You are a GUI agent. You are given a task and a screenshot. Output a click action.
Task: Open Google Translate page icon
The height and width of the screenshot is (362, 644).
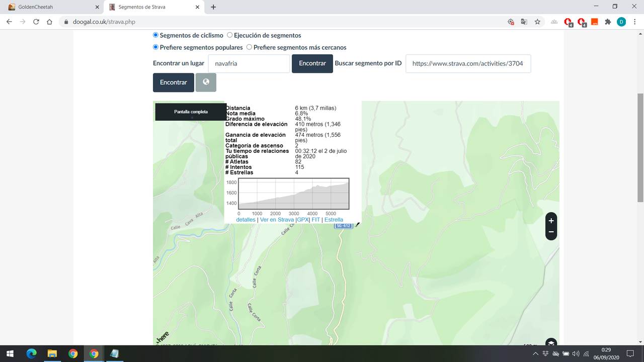(x=524, y=22)
